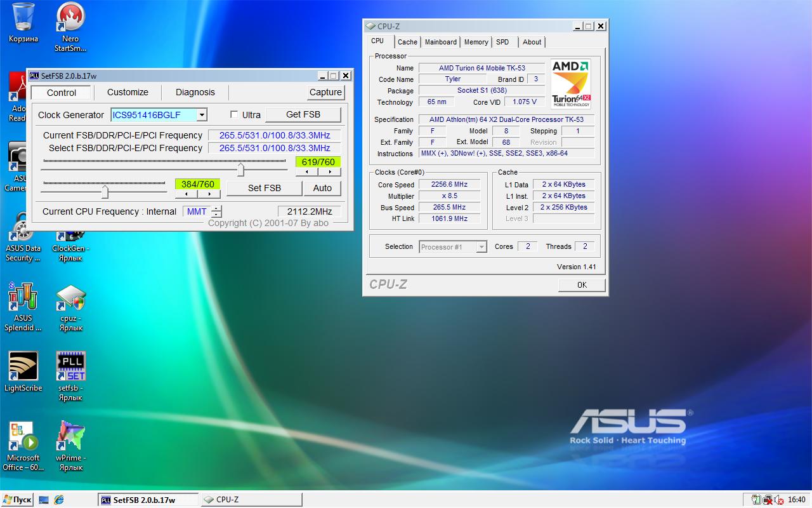Click the HT Link value 1061.9 MHz
This screenshot has height=508, width=812.
point(449,219)
